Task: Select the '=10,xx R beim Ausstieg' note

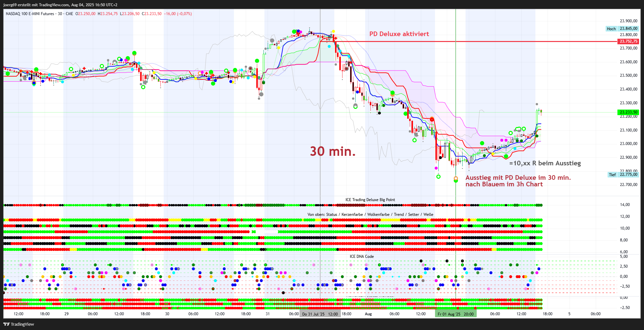Action: pos(545,163)
